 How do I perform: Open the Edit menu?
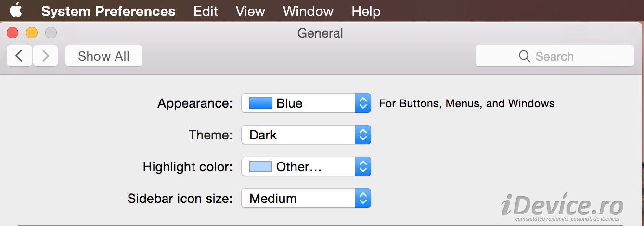point(206,11)
